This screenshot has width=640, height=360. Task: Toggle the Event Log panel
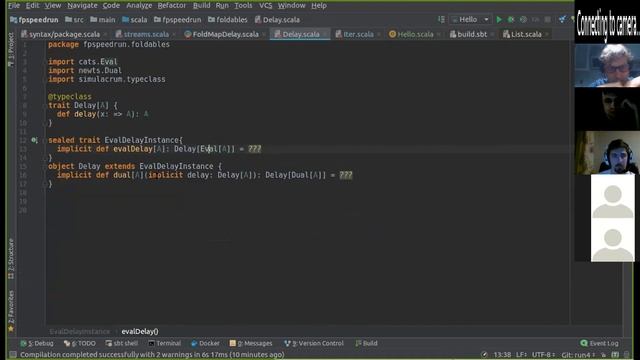[x=599, y=343]
